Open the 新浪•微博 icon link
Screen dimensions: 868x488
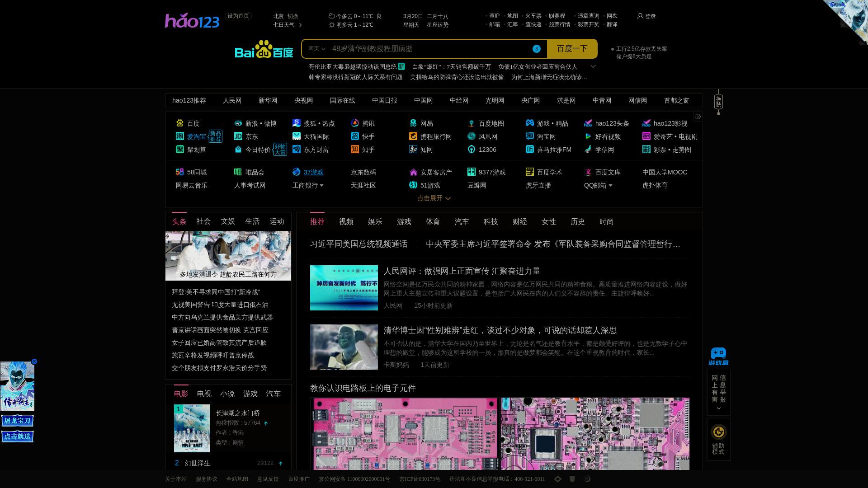[238, 123]
